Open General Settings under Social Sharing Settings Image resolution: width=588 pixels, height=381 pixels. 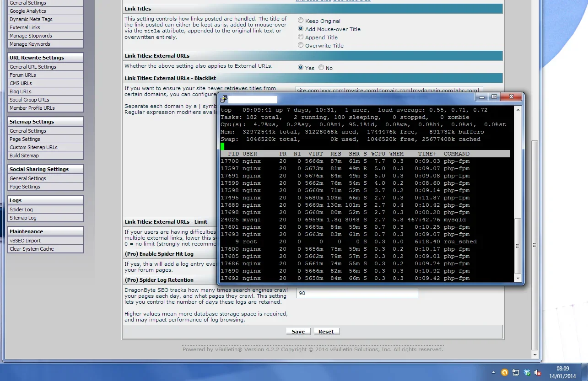[x=46, y=178]
